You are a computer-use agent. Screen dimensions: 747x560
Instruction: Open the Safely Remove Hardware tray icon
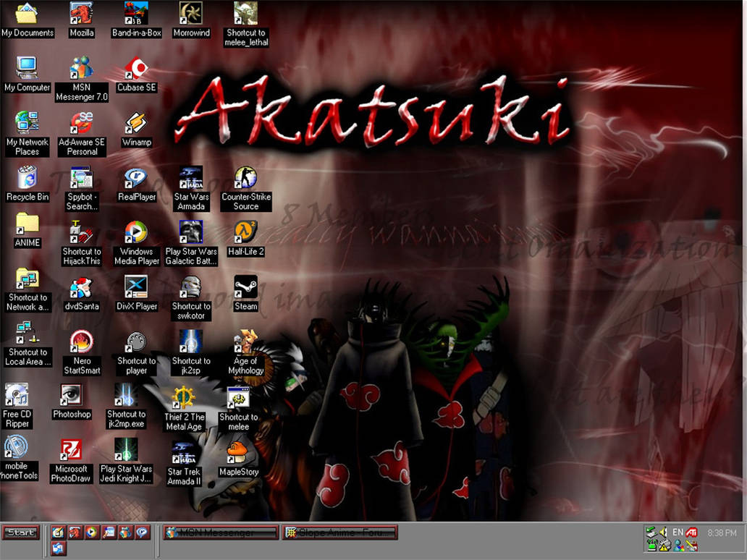651,532
